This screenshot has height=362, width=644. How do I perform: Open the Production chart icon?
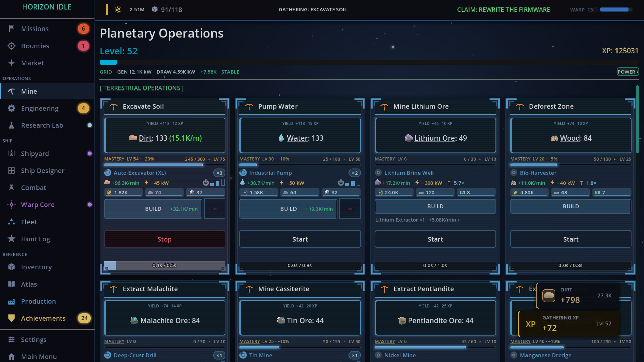pos(11,301)
